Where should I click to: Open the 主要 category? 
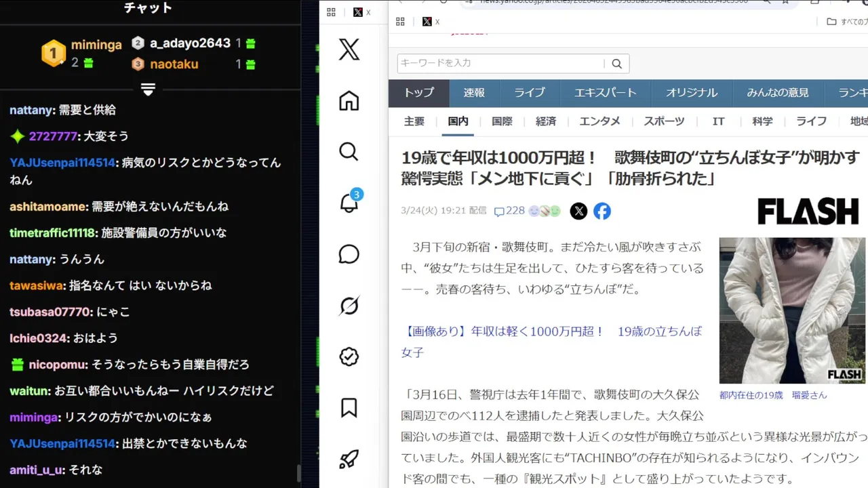click(x=414, y=121)
